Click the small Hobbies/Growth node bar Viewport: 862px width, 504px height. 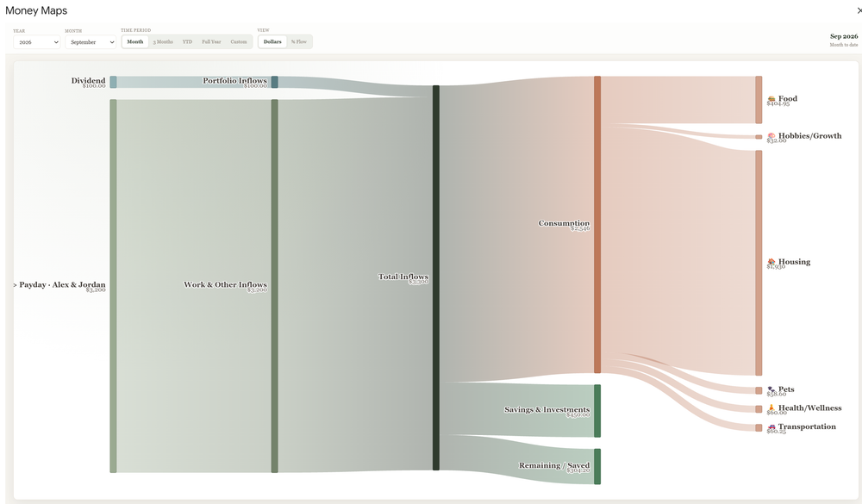759,137
